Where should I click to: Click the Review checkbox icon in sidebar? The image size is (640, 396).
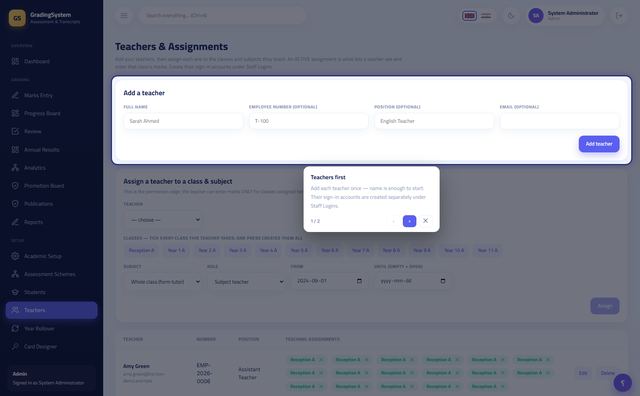15,131
